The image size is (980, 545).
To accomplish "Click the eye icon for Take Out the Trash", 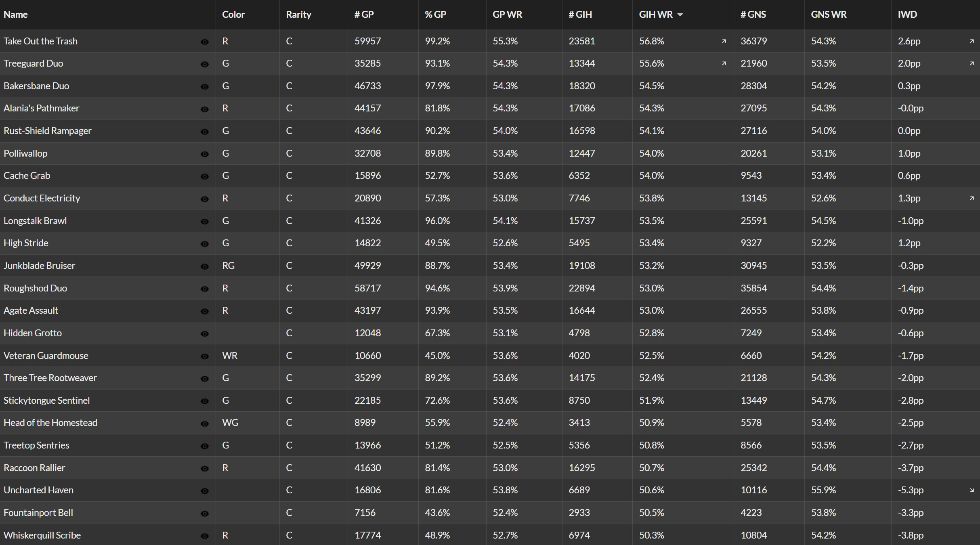I will 205,42.
